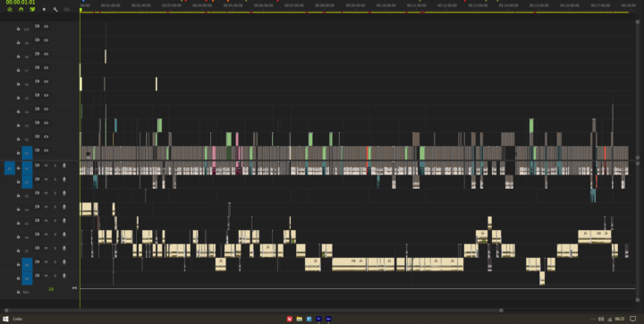Mute audio track A4 with M button
The width and height of the screenshot is (644, 324).
coord(47,207)
